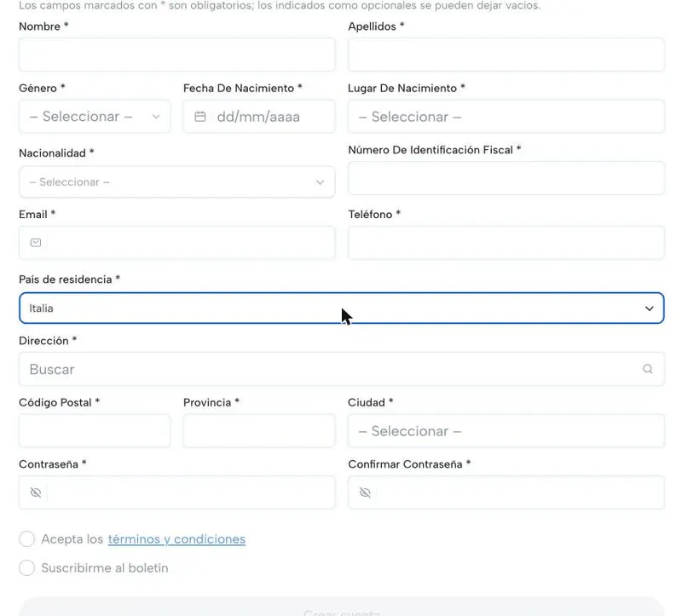Click the Contraseña password box
The image size is (682, 616).
[176, 492]
